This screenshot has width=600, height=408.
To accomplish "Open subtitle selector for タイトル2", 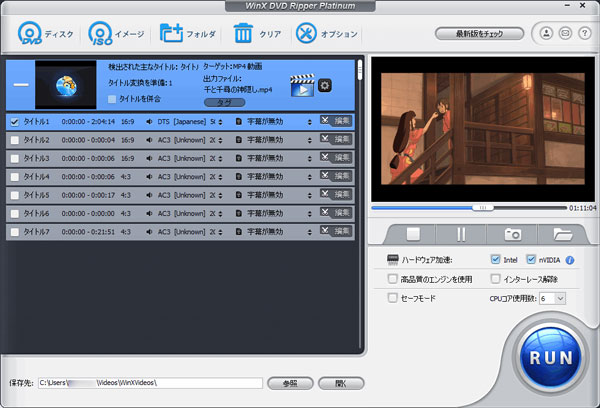I will pos(309,140).
